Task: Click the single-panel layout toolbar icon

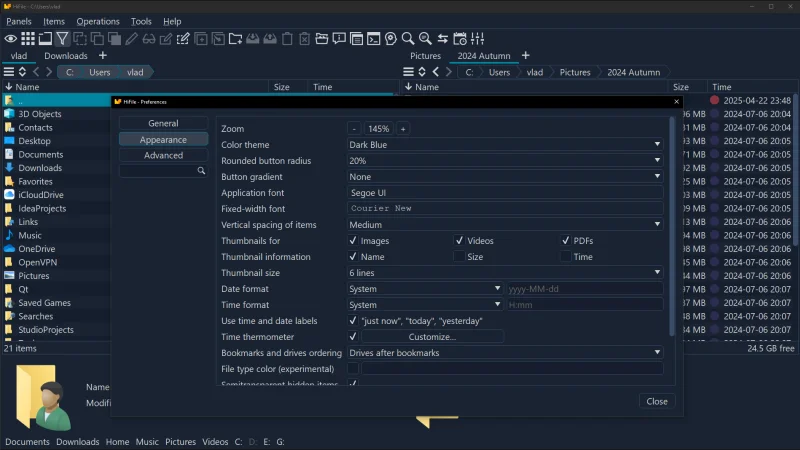Action: tap(45, 39)
